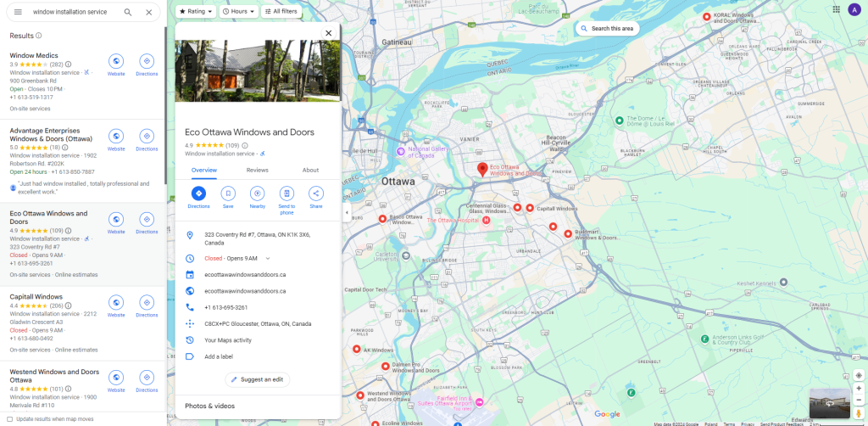Click The Ottawa Hospital map marker
Image resolution: width=868 pixels, height=426 pixels.
486,221
